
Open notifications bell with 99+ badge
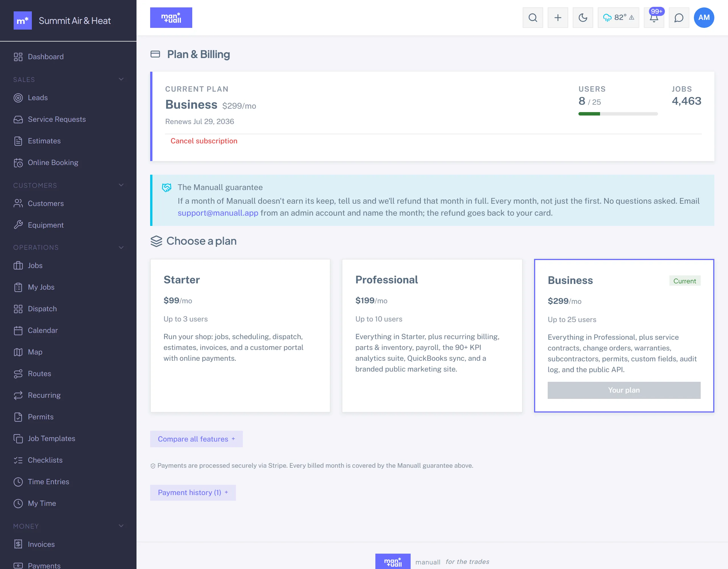pyautogui.click(x=654, y=18)
